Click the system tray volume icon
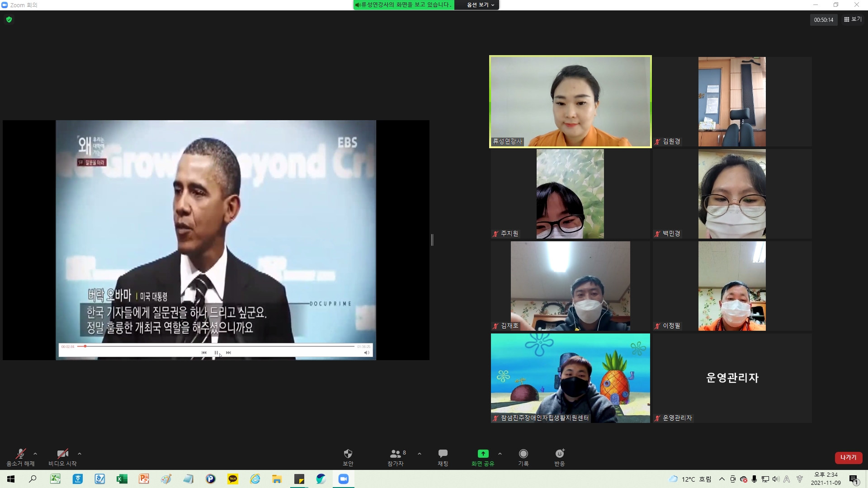 776,479
